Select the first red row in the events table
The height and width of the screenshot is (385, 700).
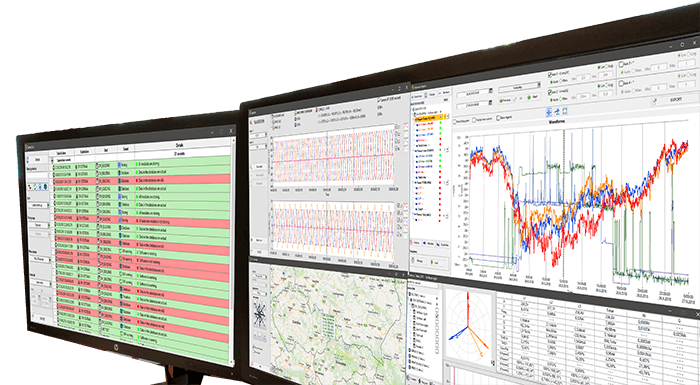click(142, 181)
